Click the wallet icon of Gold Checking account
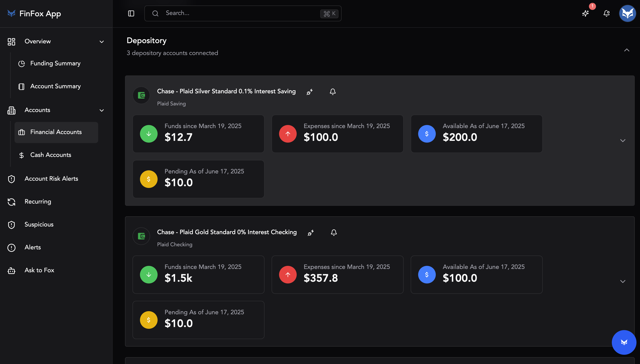640x364 pixels. click(x=141, y=236)
